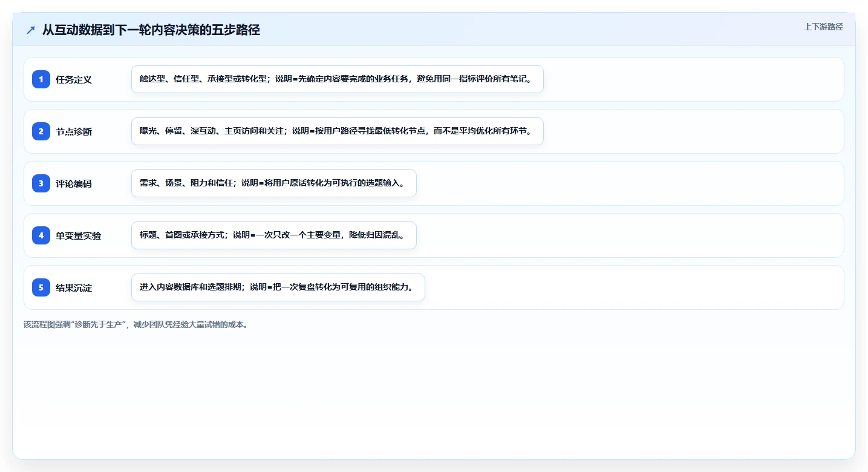Select step number badge 1

41,79
